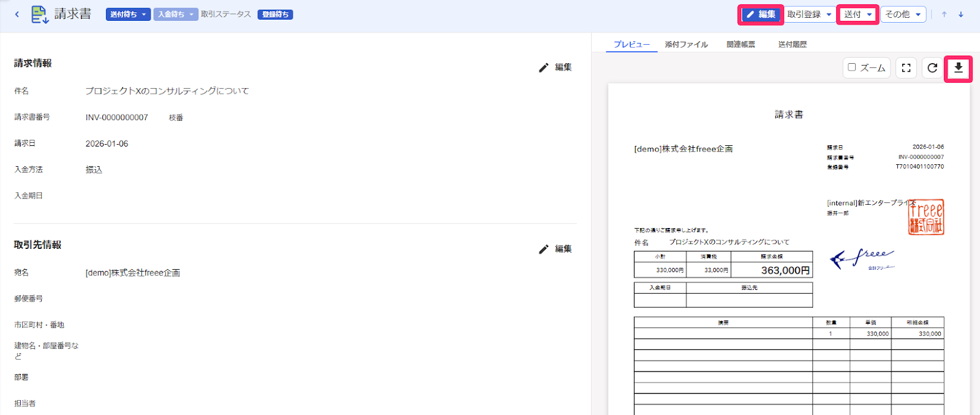980x415 pixels.
Task: Click the freee company seal in preview
Action: tap(926, 217)
